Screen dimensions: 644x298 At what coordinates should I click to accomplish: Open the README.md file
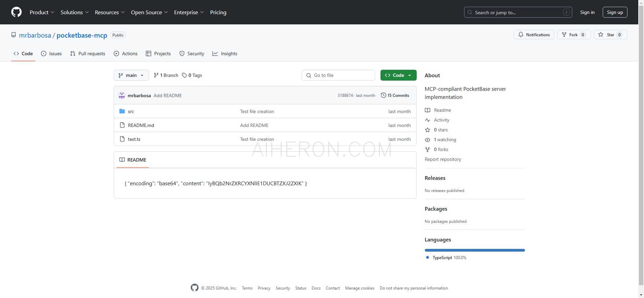141,125
